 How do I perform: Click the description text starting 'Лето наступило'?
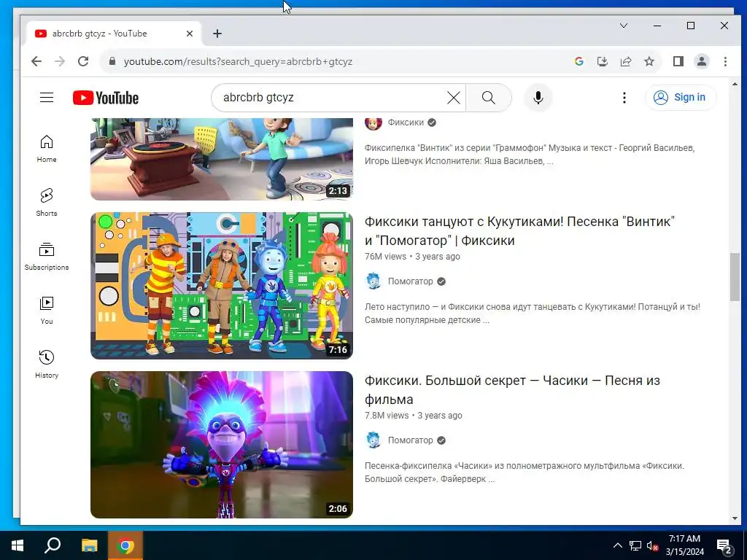point(532,314)
